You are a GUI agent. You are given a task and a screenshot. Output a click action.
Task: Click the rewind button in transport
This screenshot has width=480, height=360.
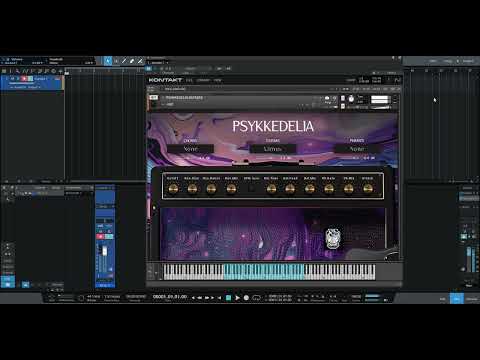click(200, 298)
